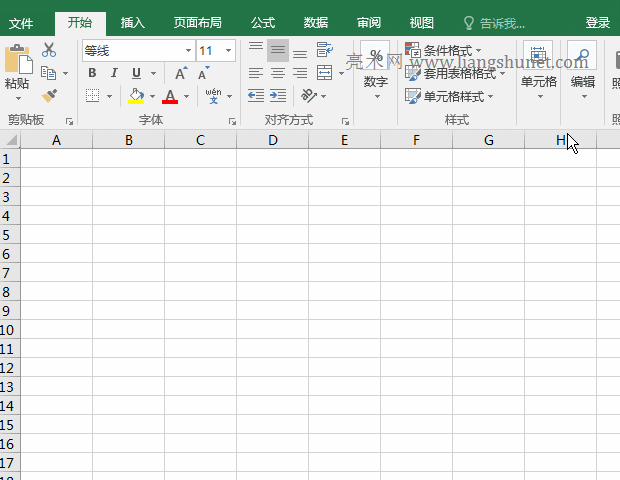Click the borders icon
Screen dimensions: 620x480
coord(93,96)
